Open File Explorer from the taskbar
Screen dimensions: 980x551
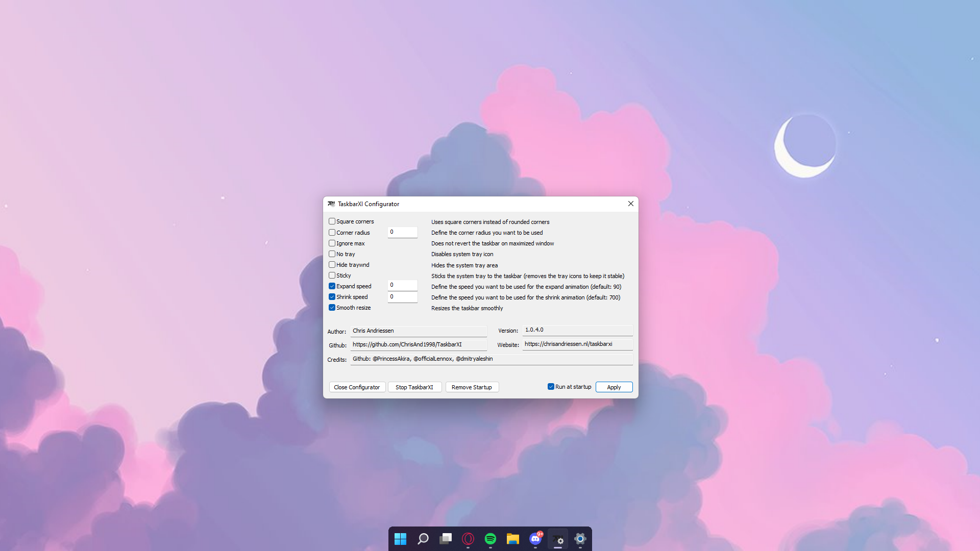[513, 538]
